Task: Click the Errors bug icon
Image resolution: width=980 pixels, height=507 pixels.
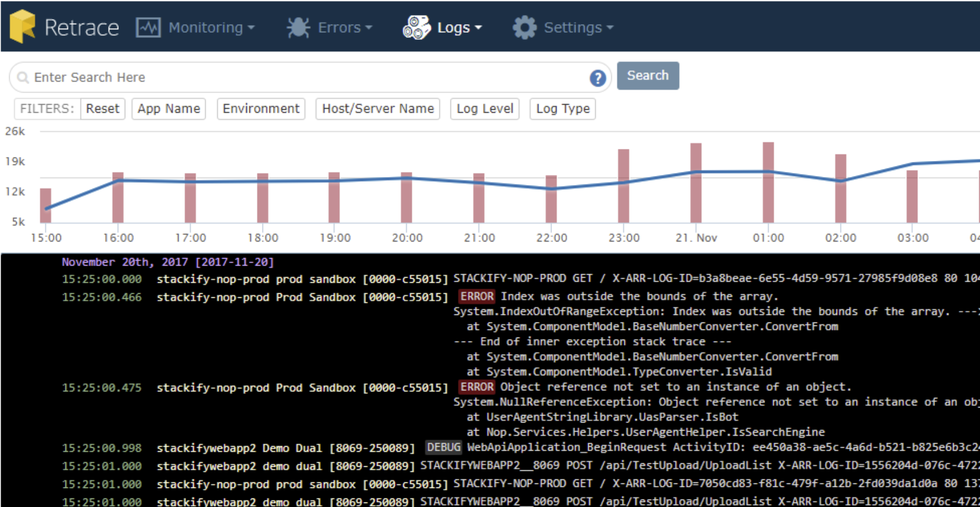Action: click(299, 28)
